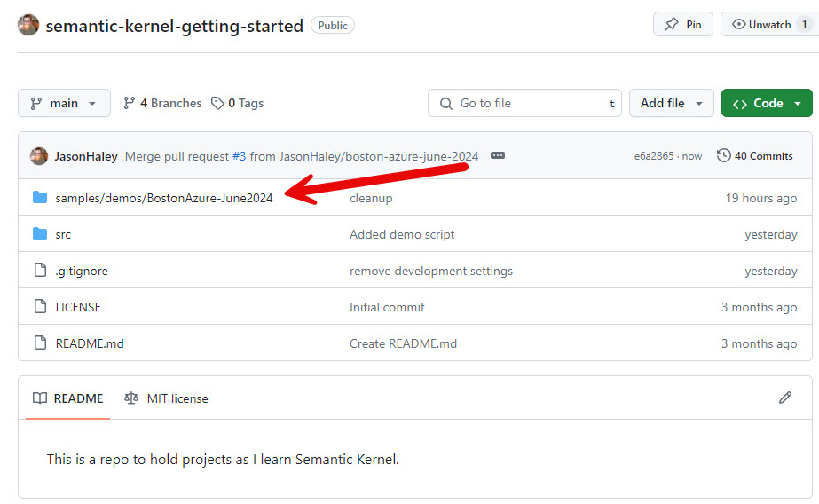Open the main branch dropdown
819x504 pixels.
[64, 104]
